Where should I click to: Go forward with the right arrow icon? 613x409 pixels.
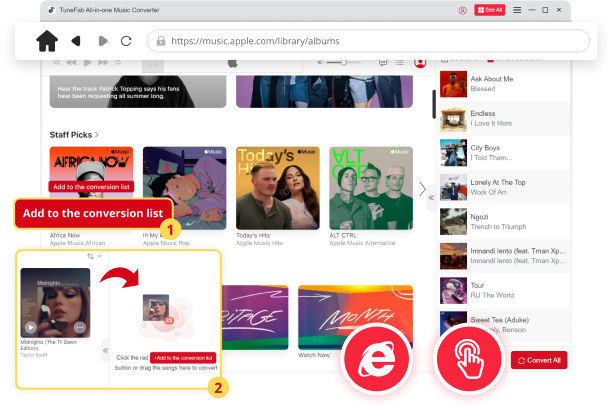coord(102,41)
